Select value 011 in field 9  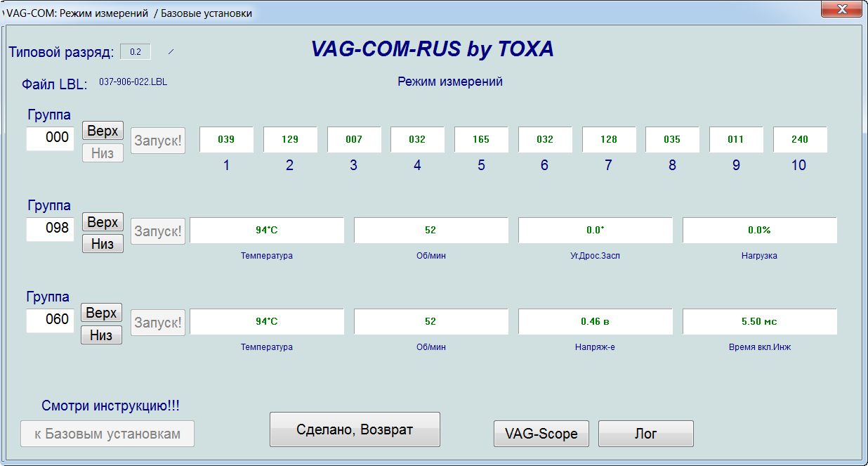736,139
